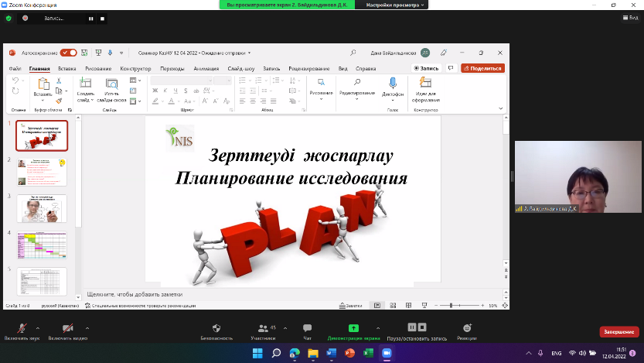Toggle the AutoSave switch in PowerPoint

coord(69,53)
